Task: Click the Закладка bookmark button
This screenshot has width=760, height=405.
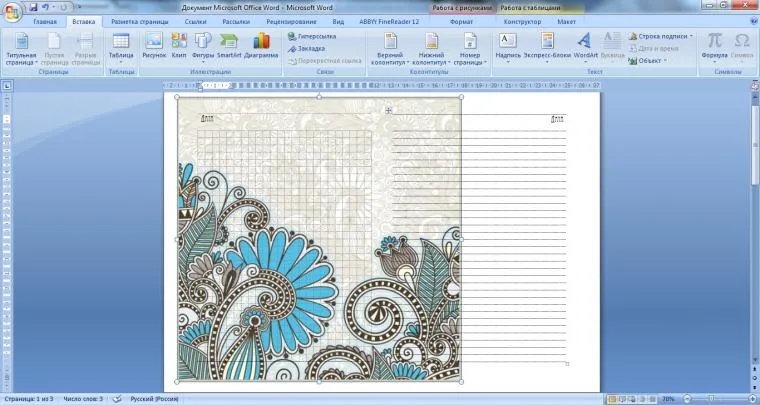Action: click(306, 48)
